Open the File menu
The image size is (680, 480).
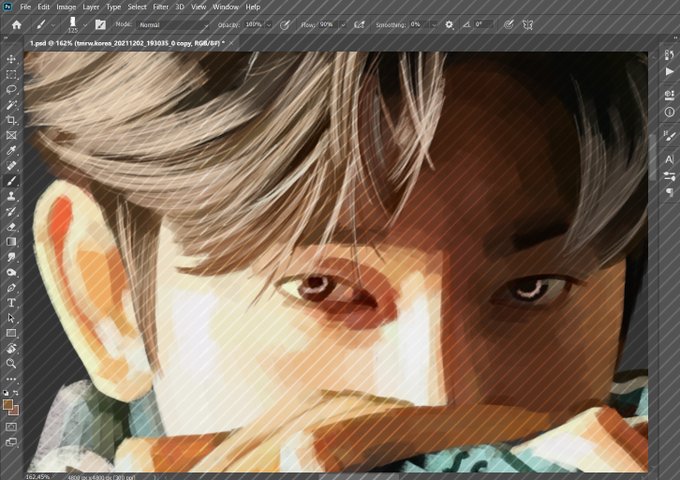pyautogui.click(x=25, y=7)
